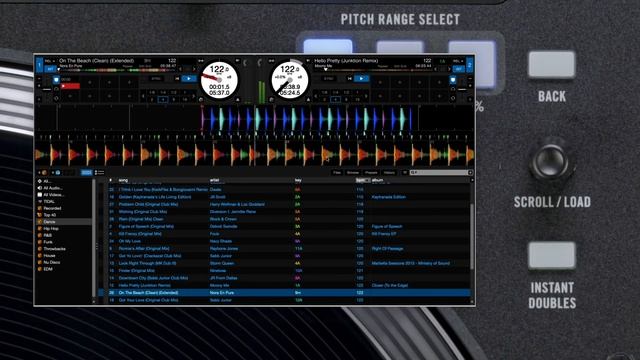Switch to the highlighted simple list view
This screenshot has width=640, height=360.
click(87, 173)
